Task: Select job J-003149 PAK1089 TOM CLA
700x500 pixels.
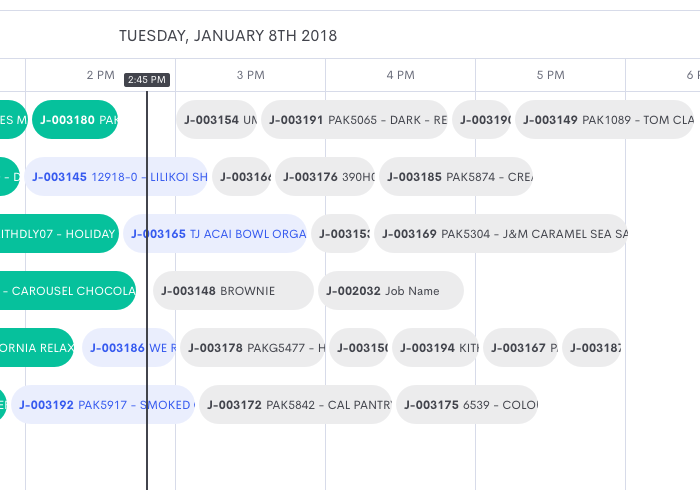Action: pyautogui.click(x=604, y=120)
